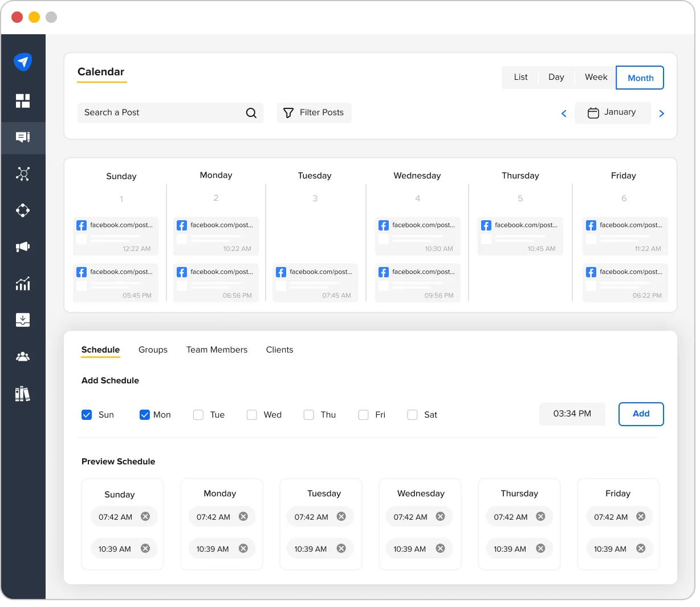Image resolution: width=700 pixels, height=607 pixels.
Task: Select the posts compose icon in sidebar
Action: (x=23, y=137)
